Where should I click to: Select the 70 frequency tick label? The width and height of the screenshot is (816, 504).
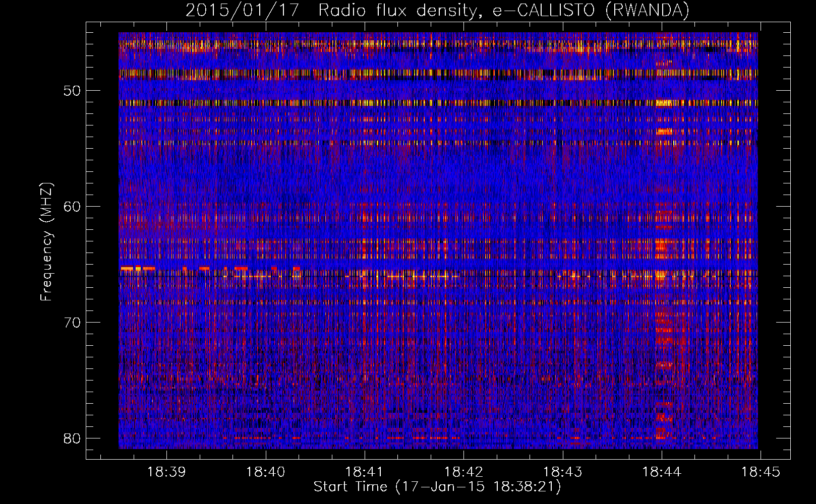(73, 322)
